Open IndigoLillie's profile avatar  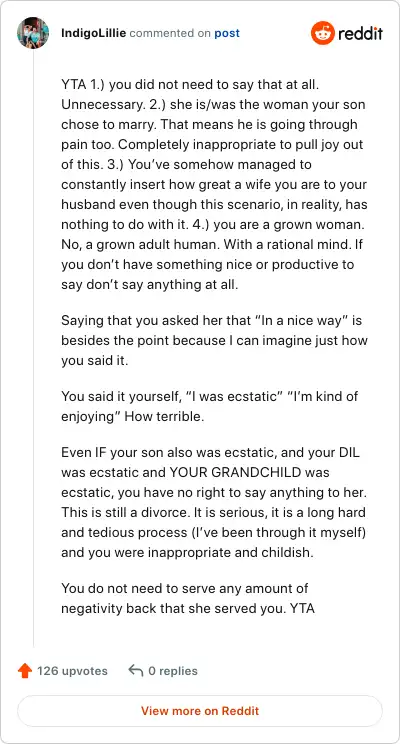(33, 33)
